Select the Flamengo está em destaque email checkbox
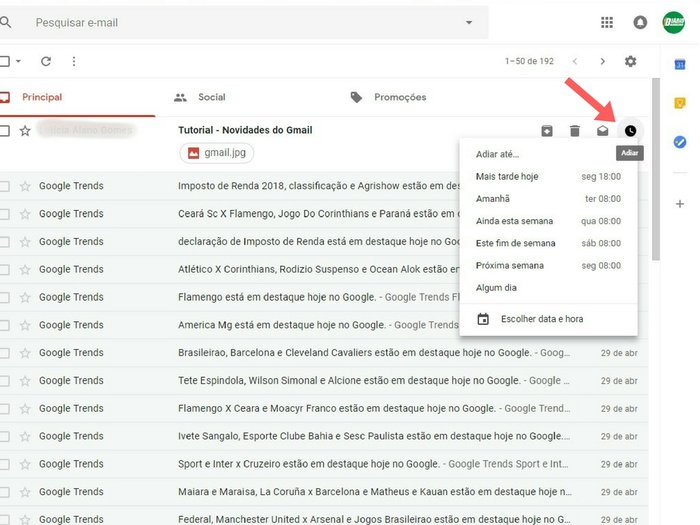 pyautogui.click(x=4, y=297)
